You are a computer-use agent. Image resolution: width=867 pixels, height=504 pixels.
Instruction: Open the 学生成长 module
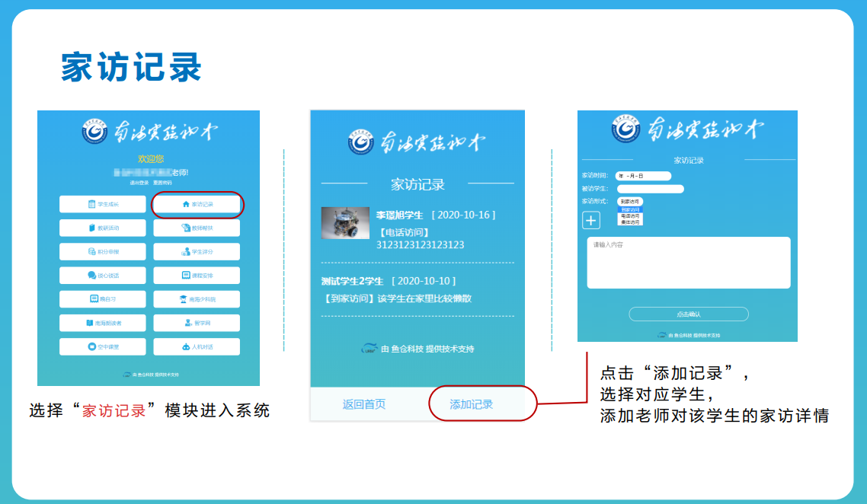coord(102,204)
